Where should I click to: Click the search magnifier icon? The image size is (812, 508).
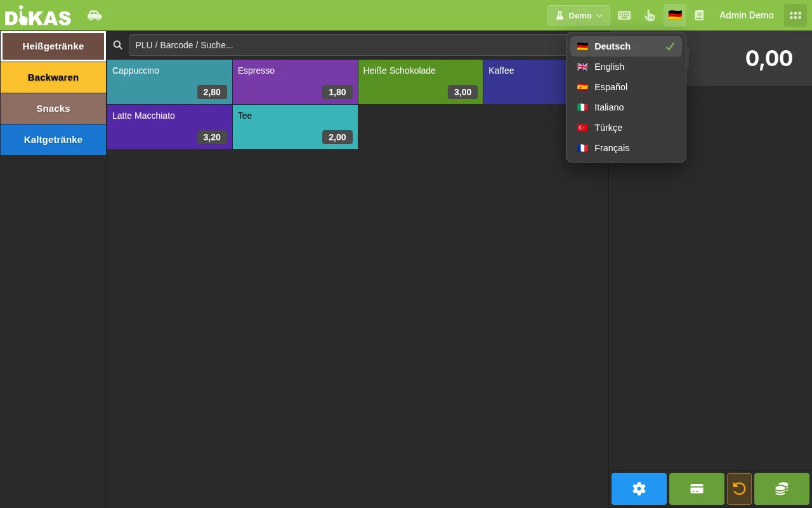[x=118, y=45]
